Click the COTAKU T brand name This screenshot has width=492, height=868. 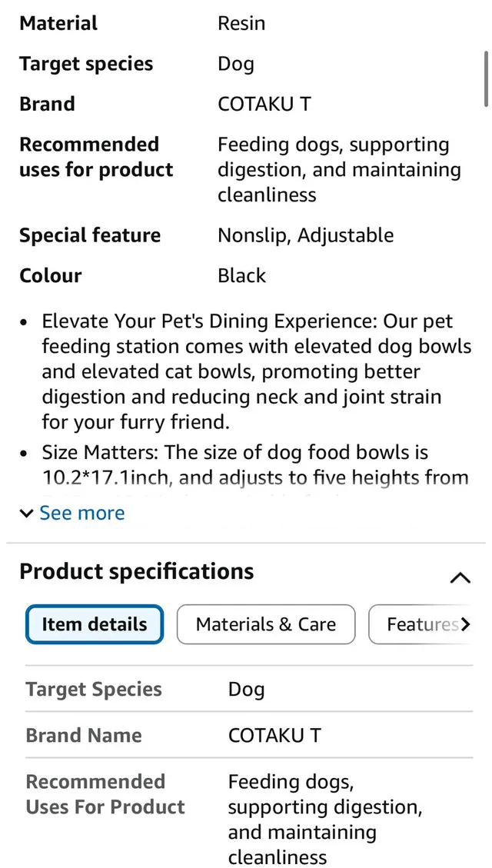point(264,103)
